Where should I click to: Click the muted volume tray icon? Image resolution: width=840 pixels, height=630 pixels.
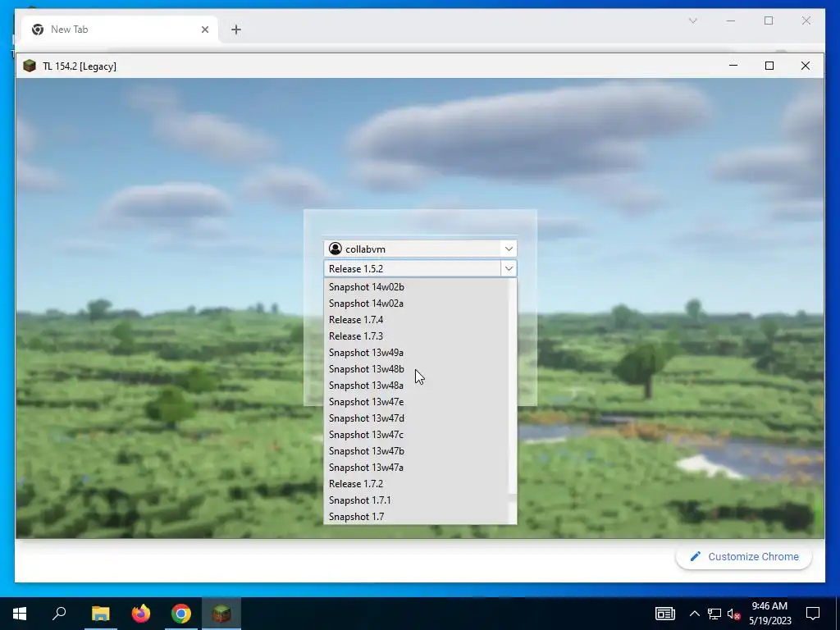[734, 614]
